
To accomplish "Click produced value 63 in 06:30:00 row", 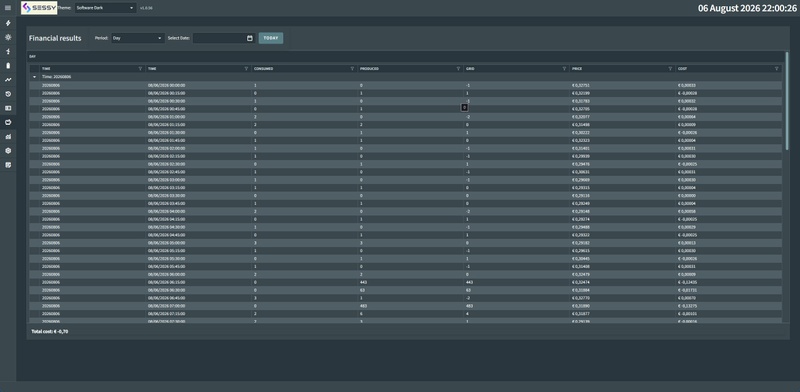I will pyautogui.click(x=362, y=290).
